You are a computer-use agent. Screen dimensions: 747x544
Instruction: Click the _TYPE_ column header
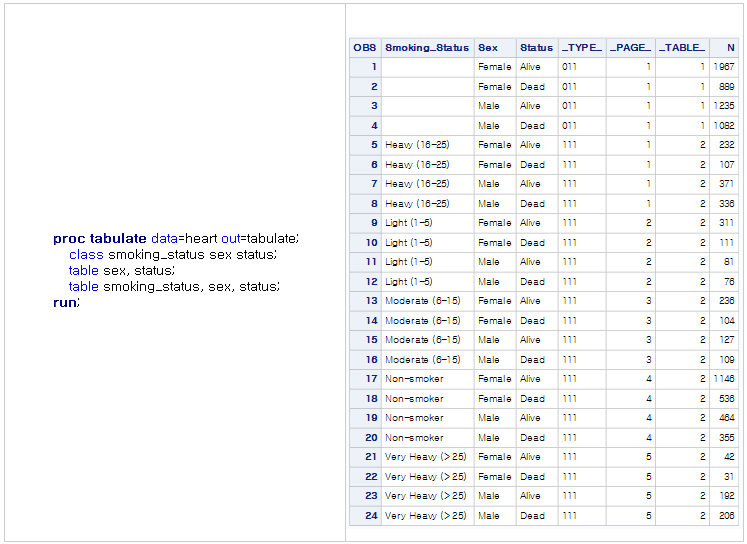582,48
